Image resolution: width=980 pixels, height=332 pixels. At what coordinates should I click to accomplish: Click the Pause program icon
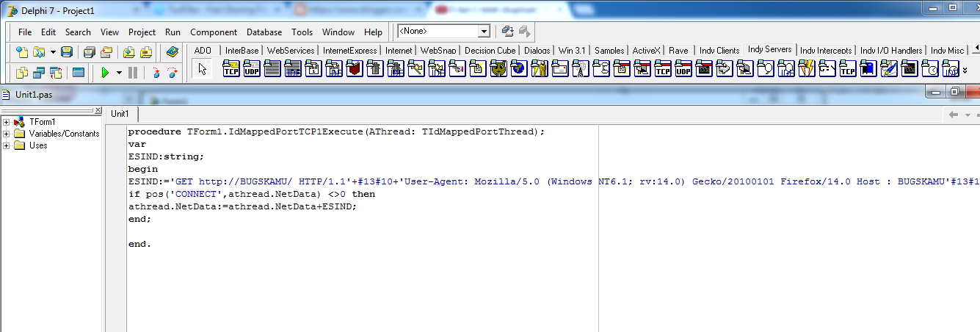133,73
